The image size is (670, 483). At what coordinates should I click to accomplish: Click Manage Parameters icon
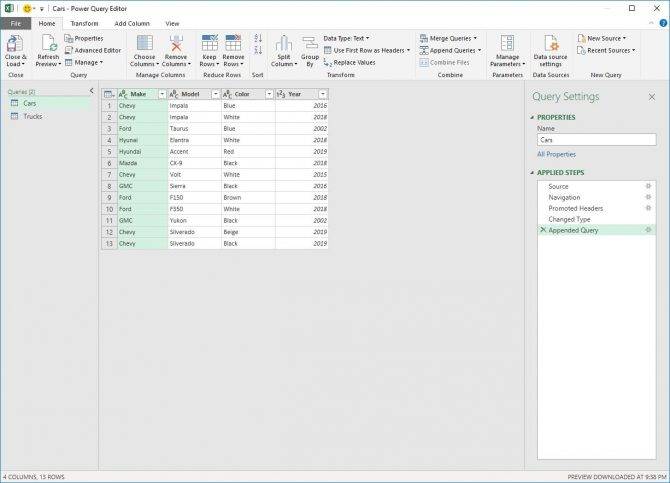point(507,44)
